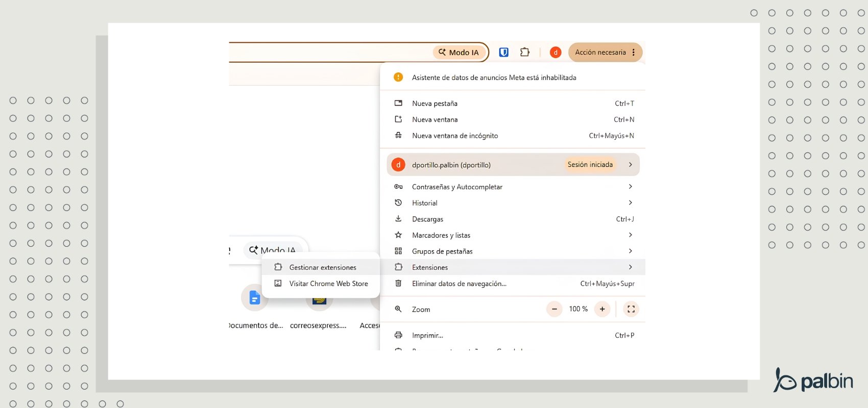The image size is (868, 408).
Task: Click the Bitwarden shield extension icon
Action: (x=503, y=52)
